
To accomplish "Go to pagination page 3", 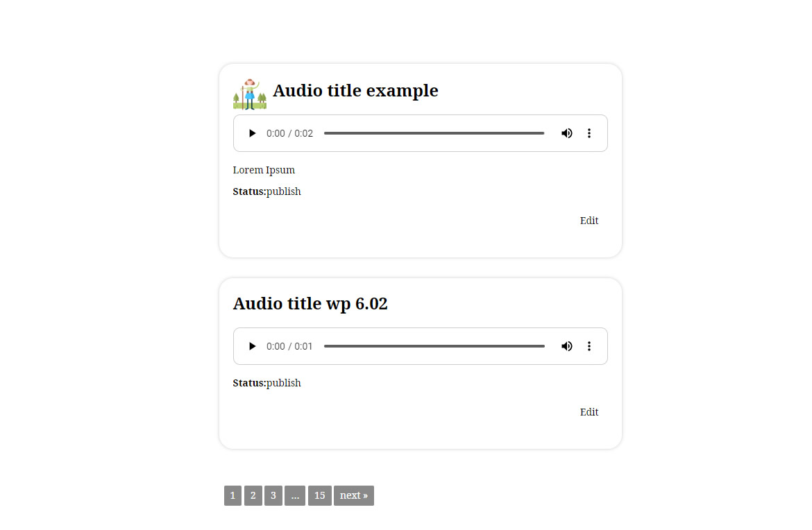I will [x=273, y=495].
